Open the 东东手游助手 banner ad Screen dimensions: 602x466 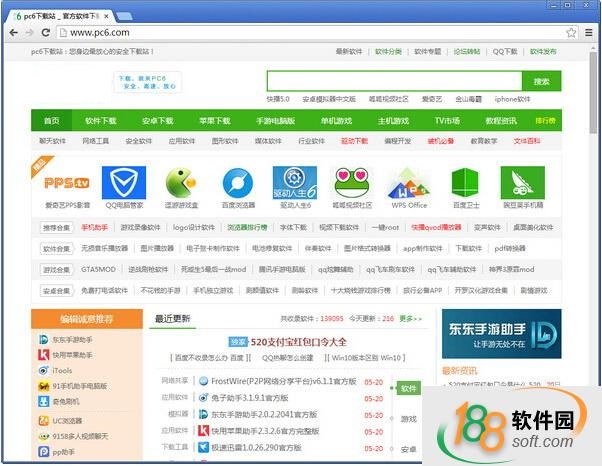pos(501,334)
